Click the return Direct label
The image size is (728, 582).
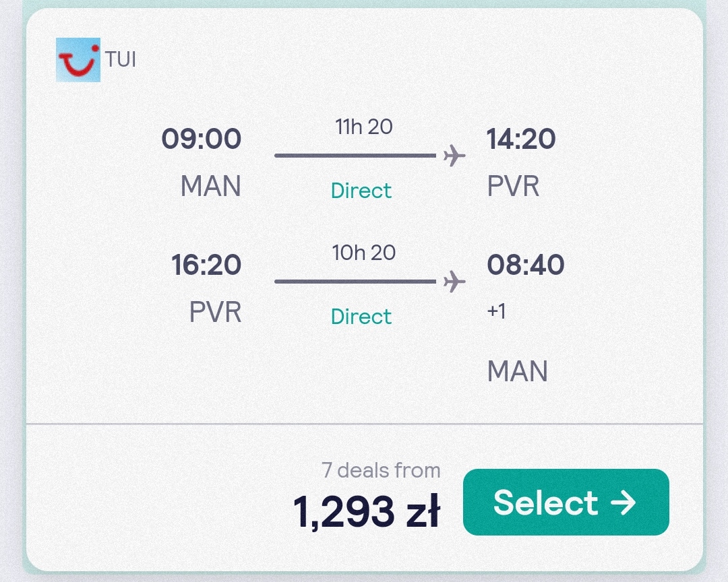click(361, 317)
